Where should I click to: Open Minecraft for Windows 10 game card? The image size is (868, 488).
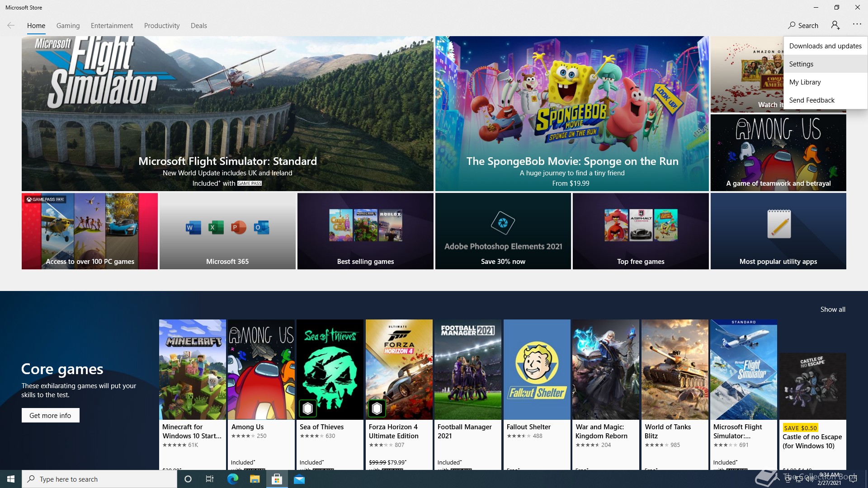click(193, 394)
